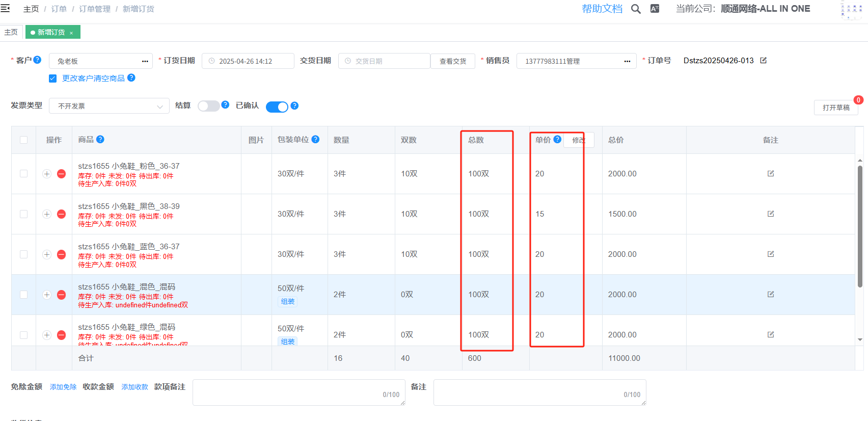The height and width of the screenshot is (421, 868).
Task: Open the 客户 selector ellipsis
Action: pyautogui.click(x=145, y=61)
